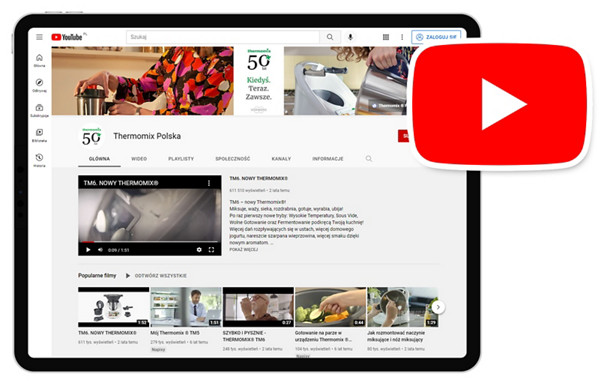Start voice search with microphone icon

(350, 37)
